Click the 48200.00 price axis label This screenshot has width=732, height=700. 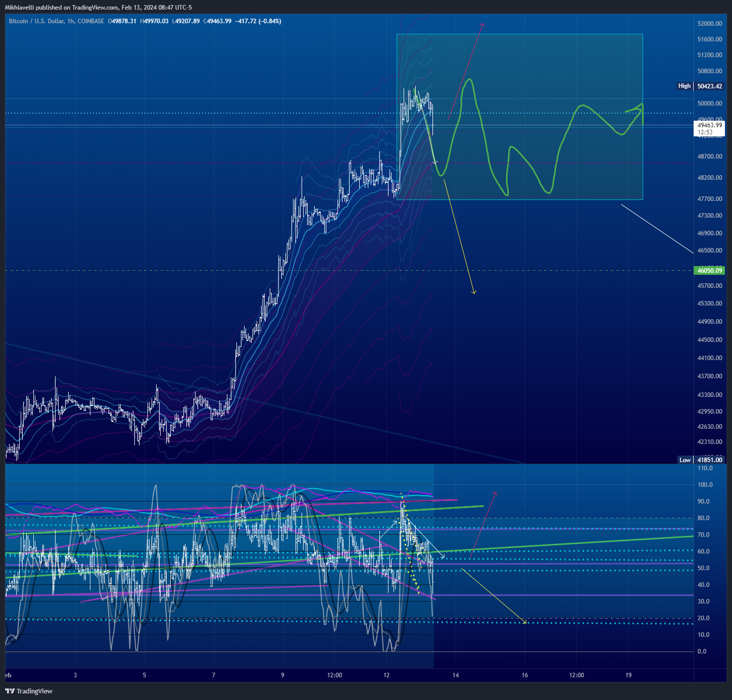tap(710, 178)
